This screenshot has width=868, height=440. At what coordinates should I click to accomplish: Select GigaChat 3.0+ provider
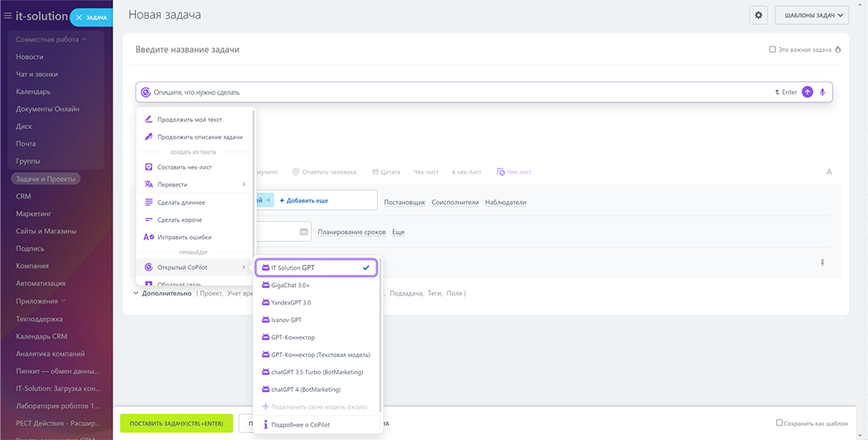[290, 285]
